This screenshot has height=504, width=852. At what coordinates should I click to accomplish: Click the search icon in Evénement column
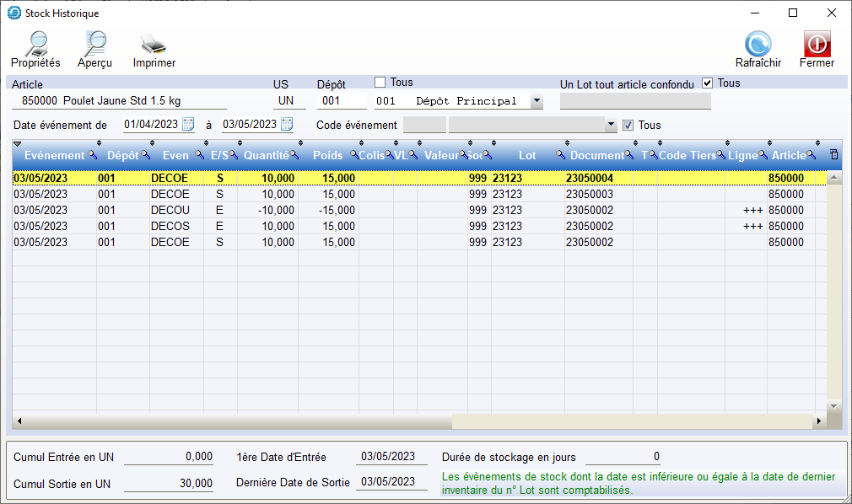pos(92,156)
